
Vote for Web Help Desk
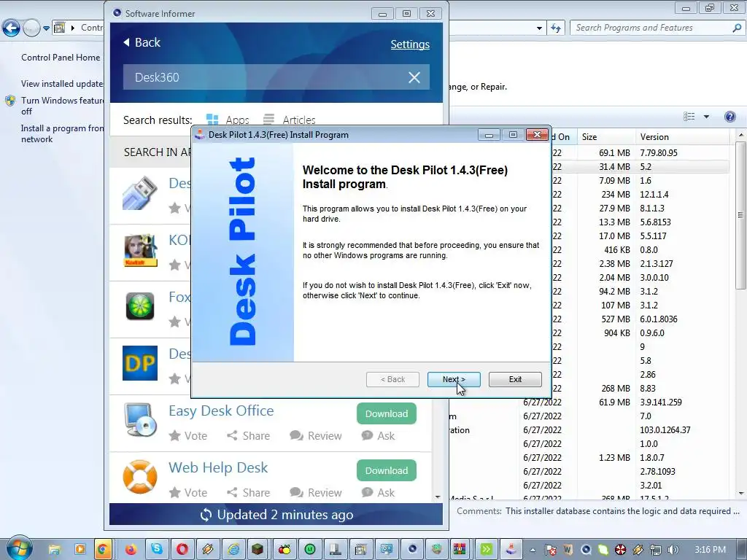188,492
